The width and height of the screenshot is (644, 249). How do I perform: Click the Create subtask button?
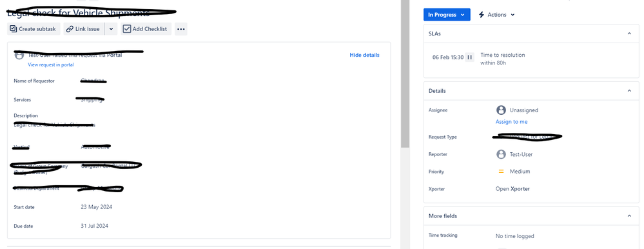(34, 29)
